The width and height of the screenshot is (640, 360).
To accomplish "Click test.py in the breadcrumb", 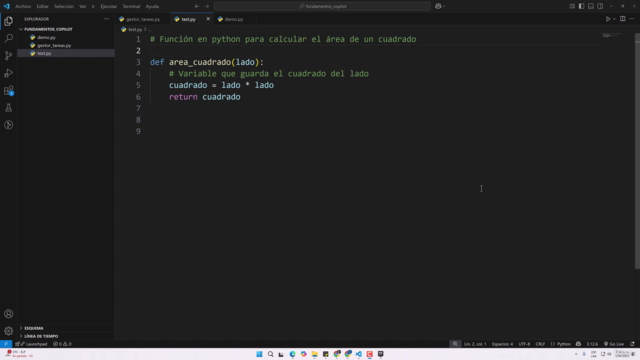I will click(135, 29).
